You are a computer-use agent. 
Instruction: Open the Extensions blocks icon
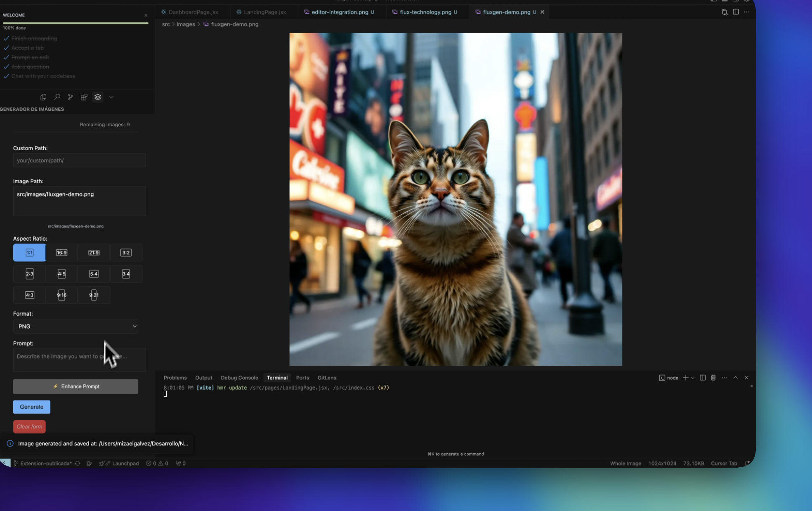[84, 97]
